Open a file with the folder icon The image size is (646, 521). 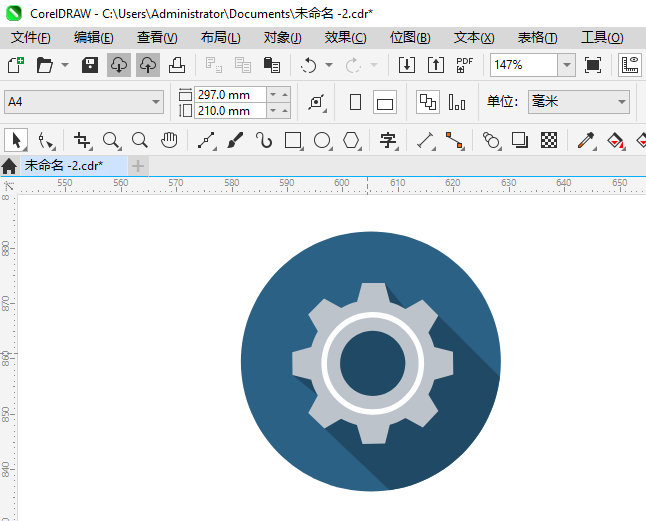[x=44, y=65]
